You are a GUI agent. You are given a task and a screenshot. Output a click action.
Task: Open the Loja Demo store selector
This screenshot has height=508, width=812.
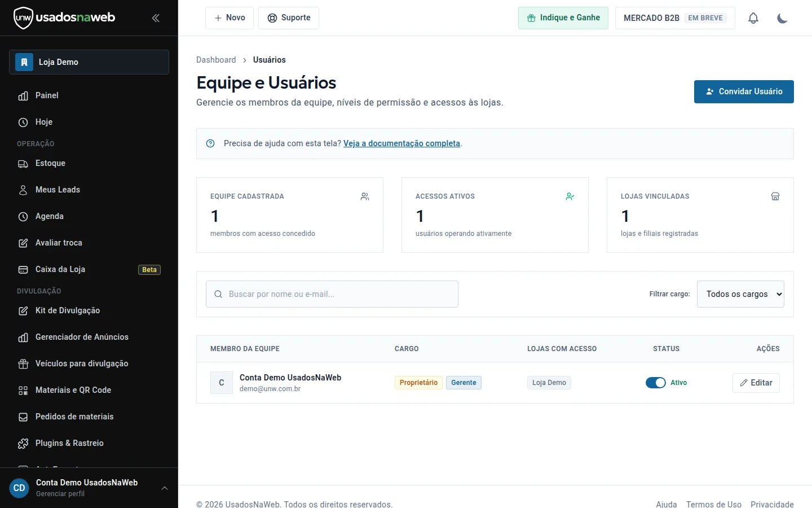coord(89,62)
